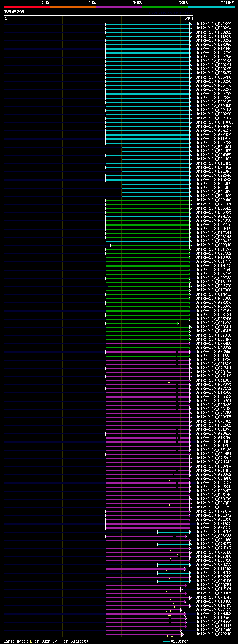
Task: Open hit UniRef100_Q3M9H8
Action: click(213, 478)
